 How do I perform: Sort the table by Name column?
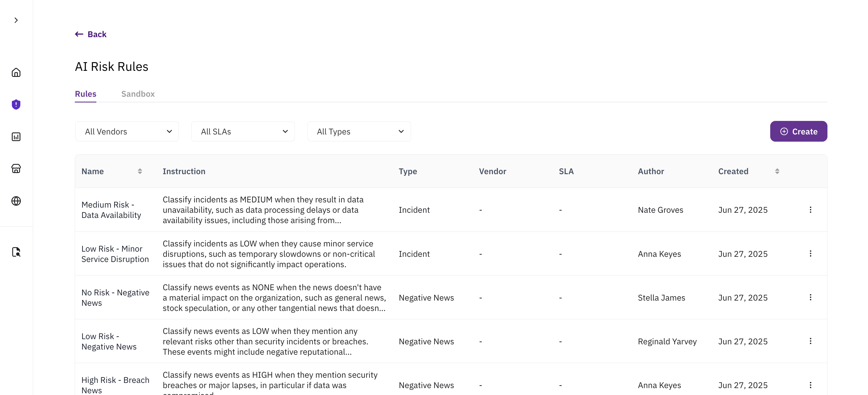click(139, 171)
